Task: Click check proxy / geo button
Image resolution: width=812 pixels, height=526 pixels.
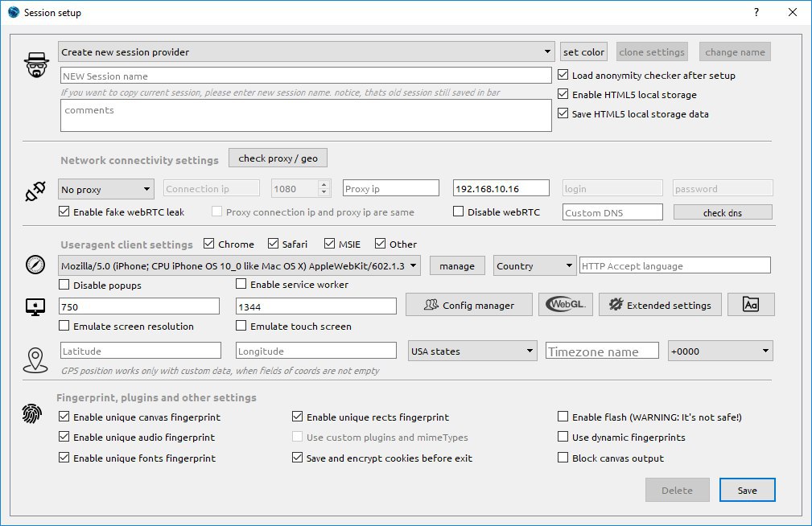Action: 278,158
